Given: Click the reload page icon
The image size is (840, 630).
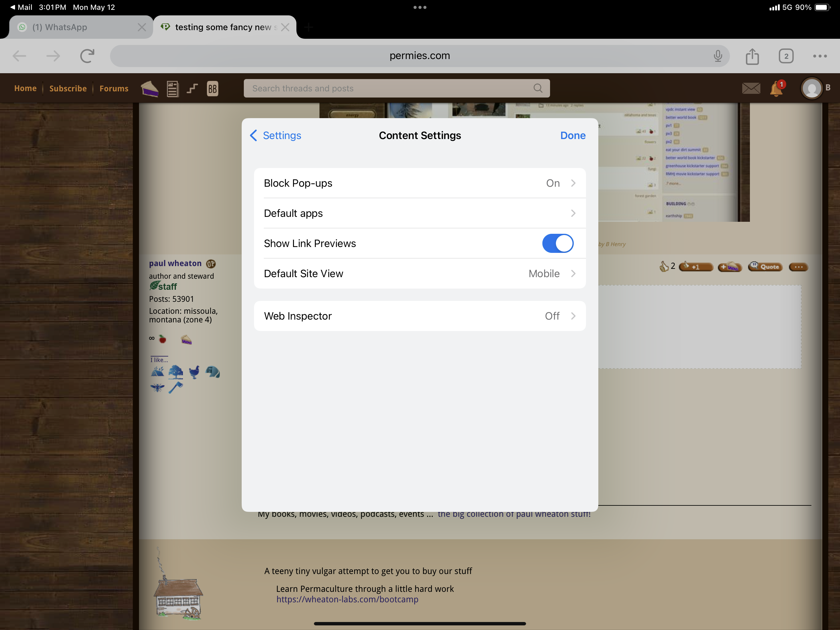Looking at the screenshot, I should 87,56.
